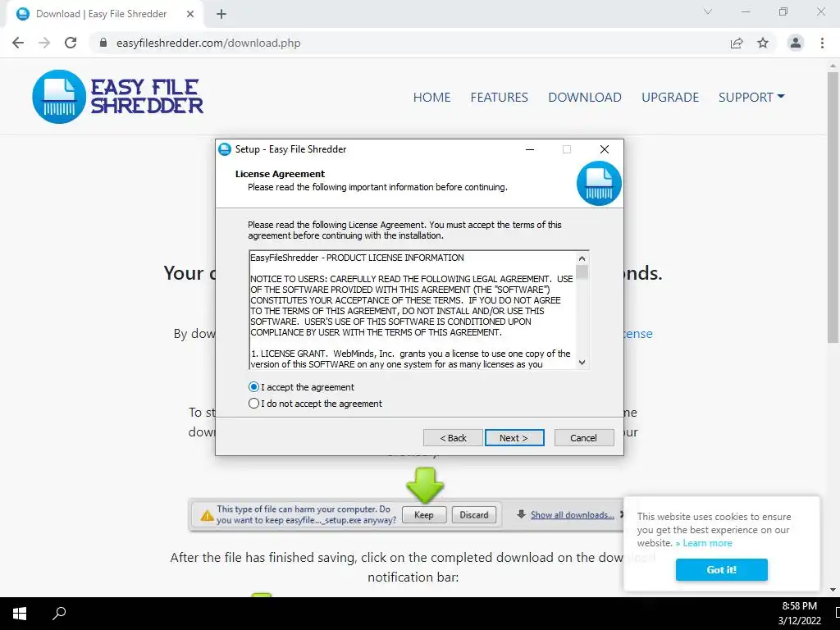Screen dimensions: 840x630
Task: Click the license text scroll down arrow
Action: point(582,363)
